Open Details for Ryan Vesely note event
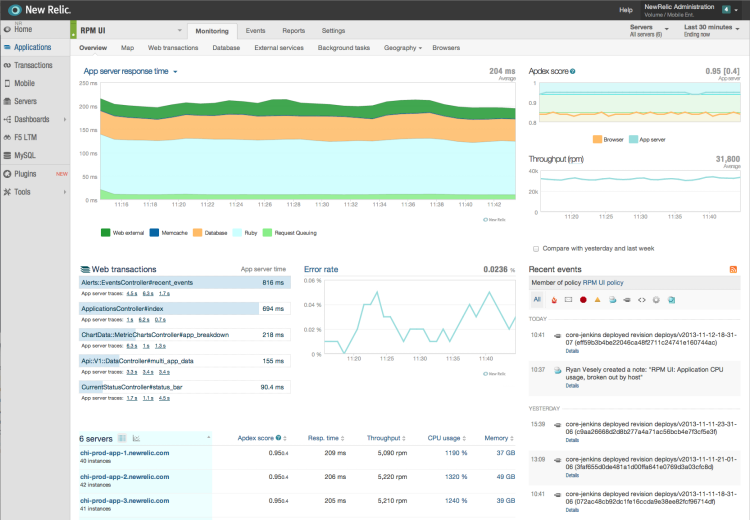 click(572, 386)
